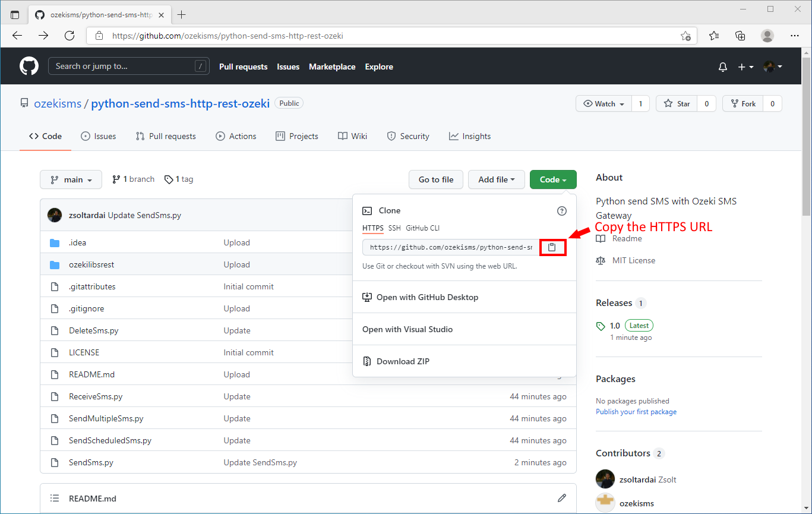Open the MIT License link
The image size is (812, 514).
tap(633, 260)
